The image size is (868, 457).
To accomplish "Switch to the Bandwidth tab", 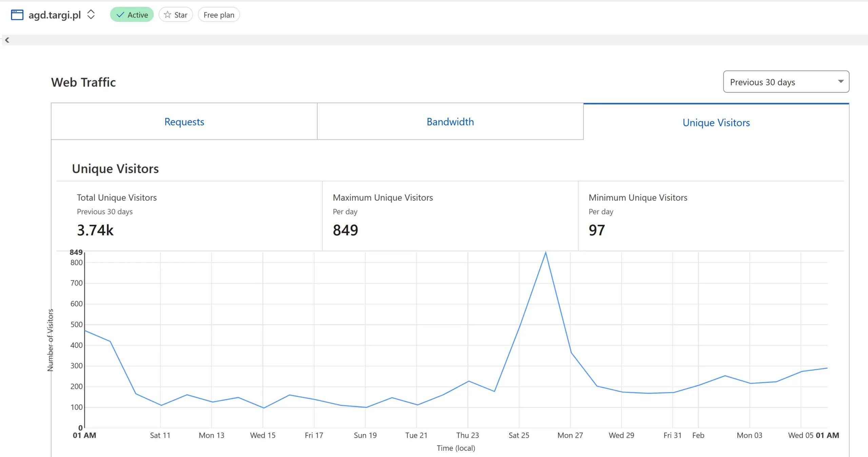I will click(450, 122).
